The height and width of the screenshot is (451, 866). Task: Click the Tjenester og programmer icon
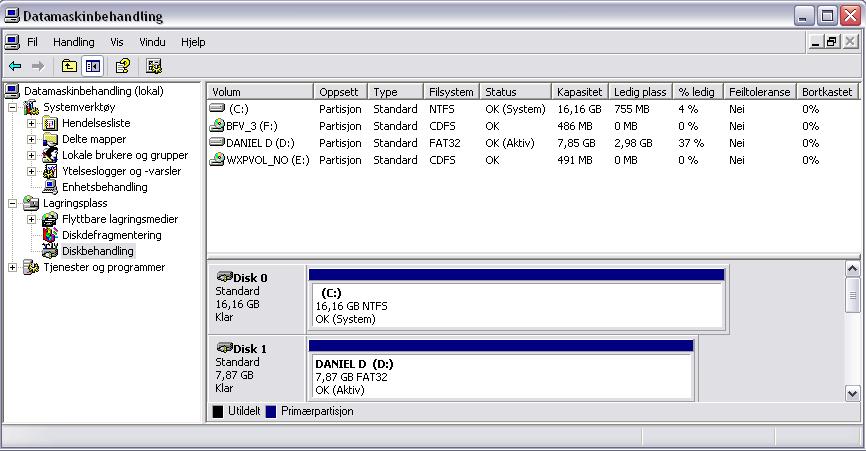click(x=31, y=267)
